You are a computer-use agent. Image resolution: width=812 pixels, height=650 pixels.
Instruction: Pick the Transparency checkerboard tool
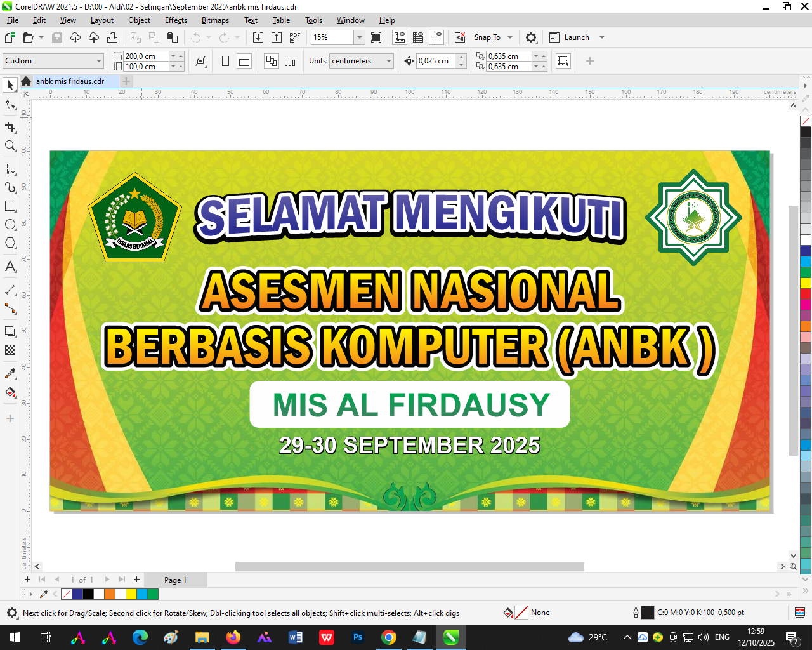10,350
